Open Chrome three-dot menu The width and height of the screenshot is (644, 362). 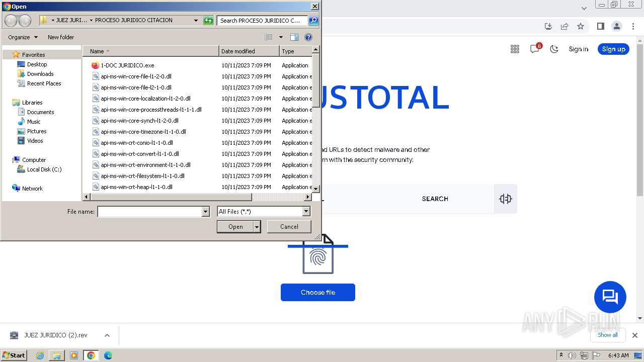pos(634,26)
